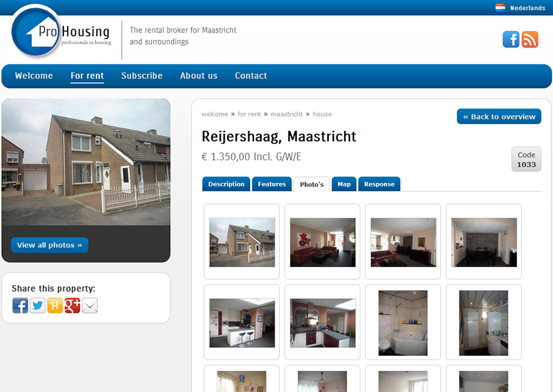
Task: Open bathroom radiator and sink thumbnail
Action: point(484,323)
